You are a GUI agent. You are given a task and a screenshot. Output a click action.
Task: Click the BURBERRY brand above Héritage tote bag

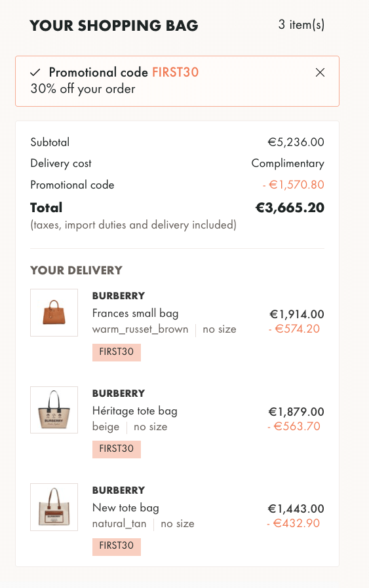(x=119, y=394)
